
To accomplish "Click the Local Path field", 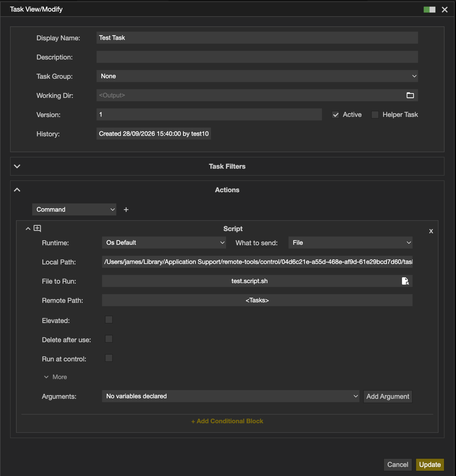I will [x=257, y=262].
